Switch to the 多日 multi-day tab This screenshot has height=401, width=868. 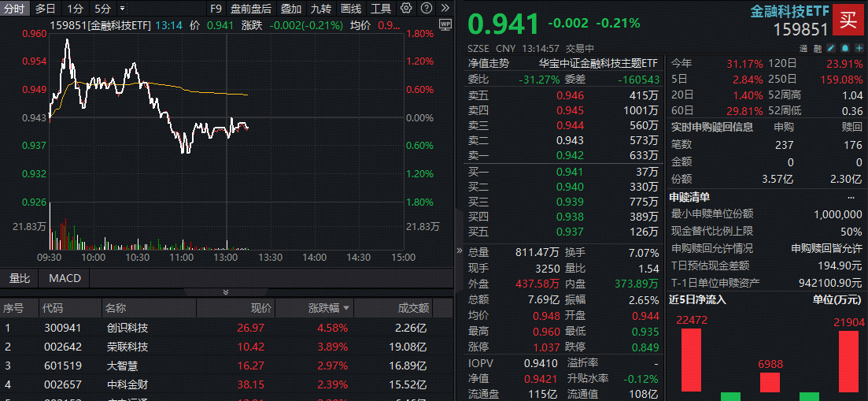46,9
